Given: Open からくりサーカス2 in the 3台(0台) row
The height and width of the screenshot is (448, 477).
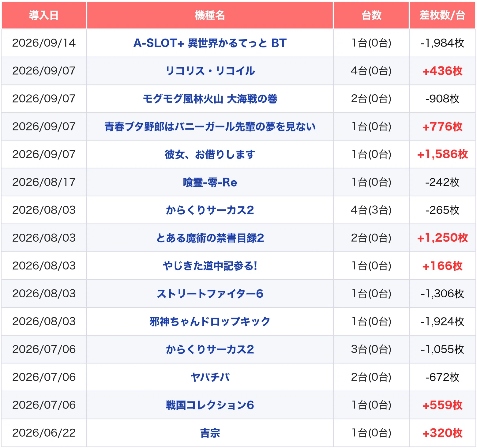Looking at the screenshot, I should pyautogui.click(x=210, y=350).
